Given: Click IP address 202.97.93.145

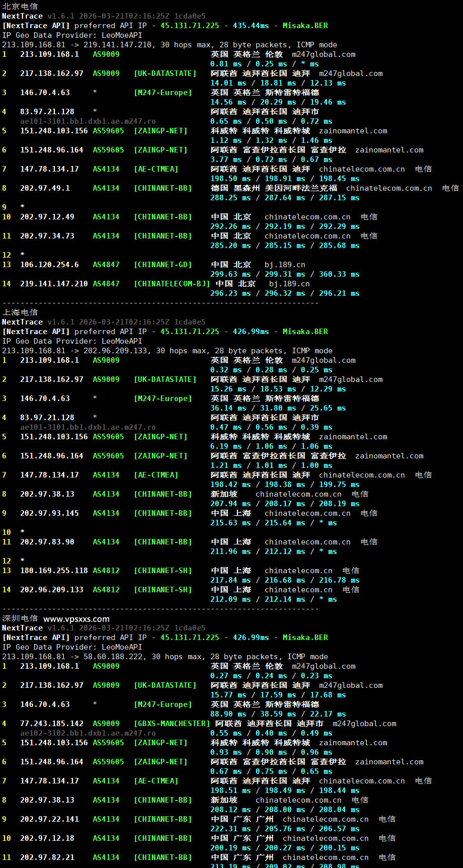Looking at the screenshot, I should pyautogui.click(x=49, y=513).
